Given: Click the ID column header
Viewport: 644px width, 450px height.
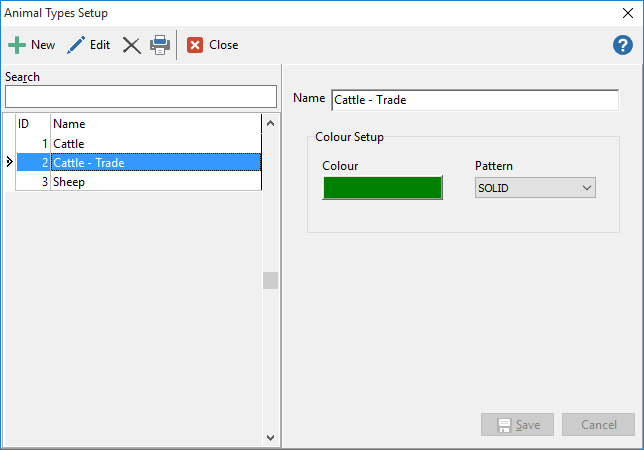Looking at the screenshot, I should coord(33,124).
